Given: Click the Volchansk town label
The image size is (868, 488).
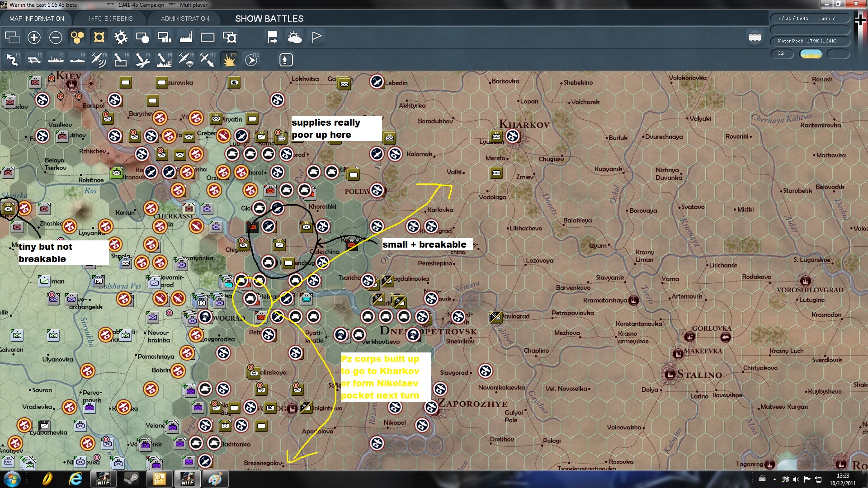Looking at the screenshot, I should tap(585, 102).
